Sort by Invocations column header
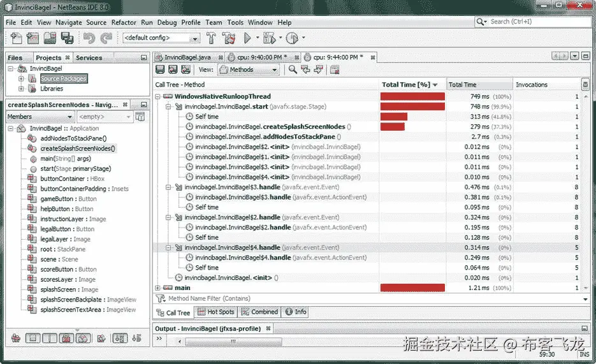Screen dimensions: 596x364 (x=548, y=85)
